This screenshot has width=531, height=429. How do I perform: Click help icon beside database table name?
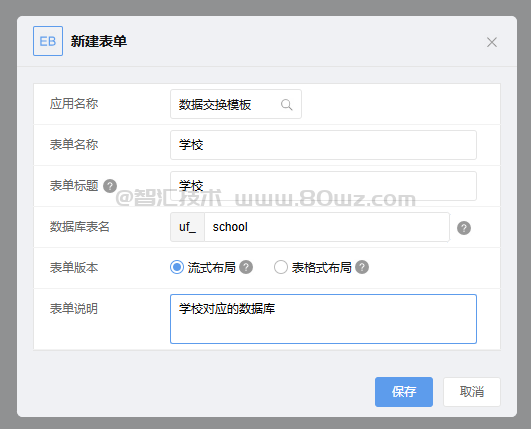coord(464,228)
